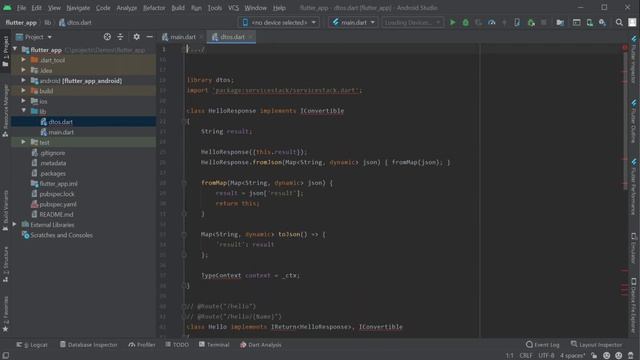
Task: Open the Resource Manager side panel
Action: click(x=5, y=111)
